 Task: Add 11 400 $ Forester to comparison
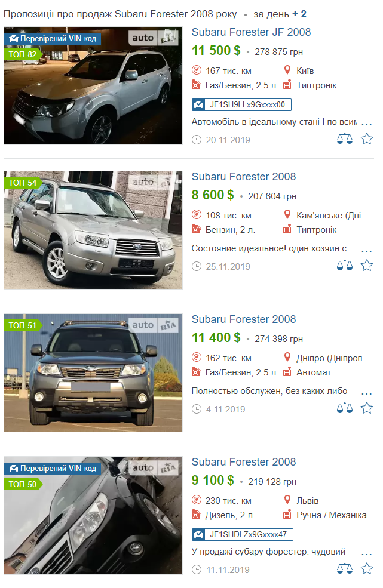(344, 408)
